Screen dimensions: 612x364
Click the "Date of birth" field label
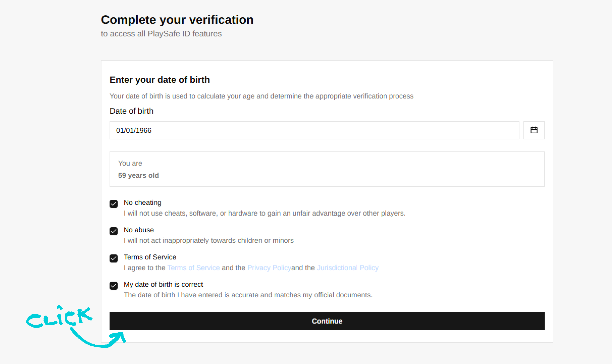click(x=131, y=111)
